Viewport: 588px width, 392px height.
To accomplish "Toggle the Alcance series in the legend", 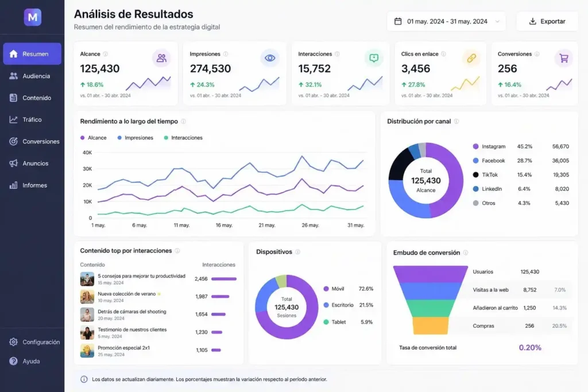I will click(93, 138).
